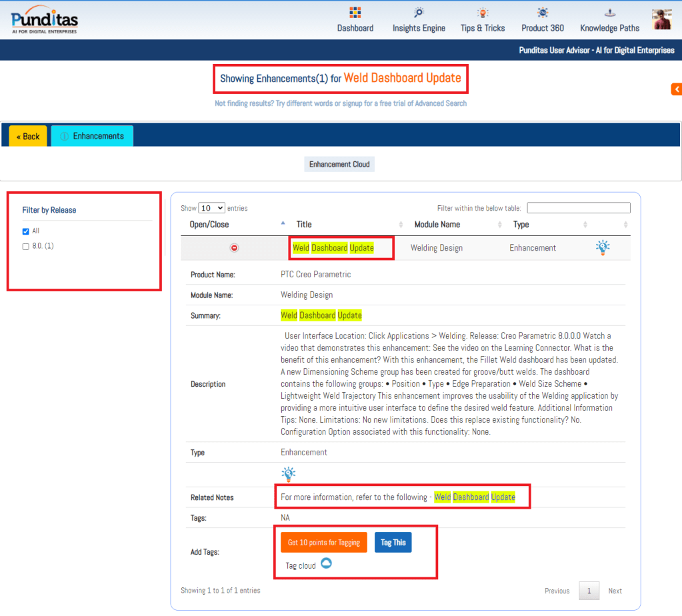
Task: Open the Show entries dropdown
Action: tap(212, 208)
